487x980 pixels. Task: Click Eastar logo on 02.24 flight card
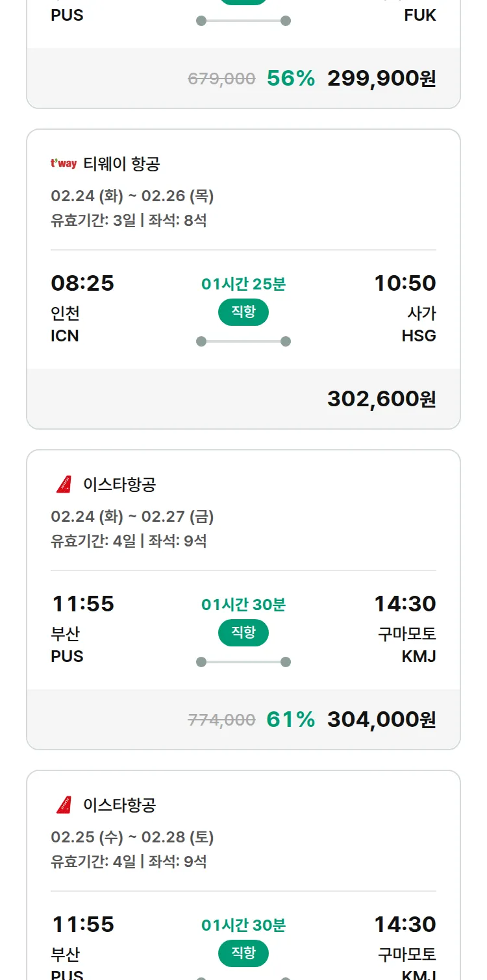64,484
